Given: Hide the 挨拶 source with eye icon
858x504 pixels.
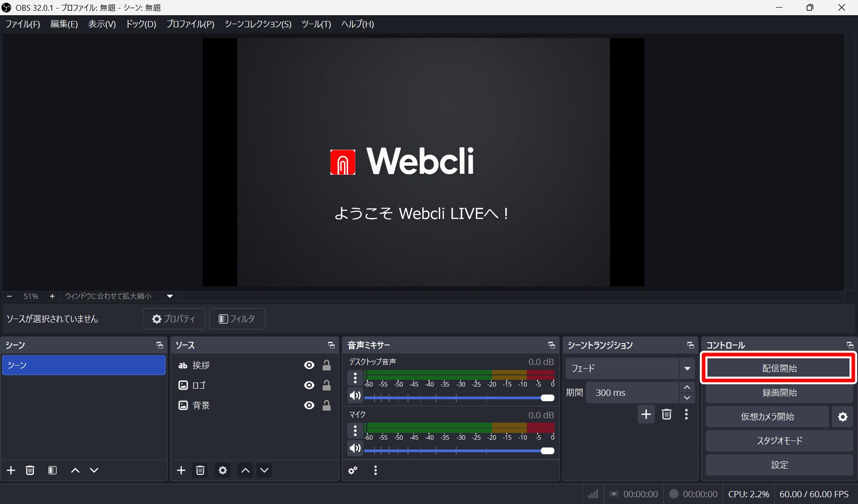Looking at the screenshot, I should 309,365.
